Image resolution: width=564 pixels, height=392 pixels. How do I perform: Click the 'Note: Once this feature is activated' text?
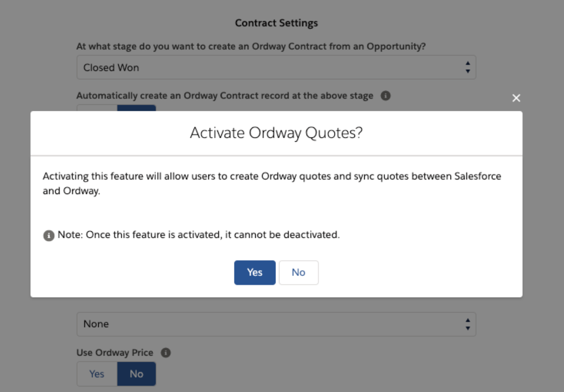coord(198,235)
